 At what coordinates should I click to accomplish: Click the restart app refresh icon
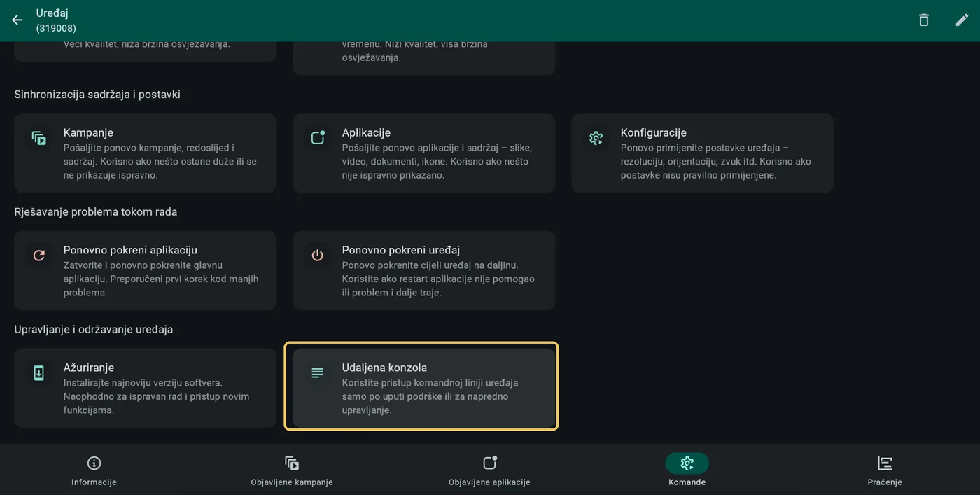pyautogui.click(x=38, y=256)
